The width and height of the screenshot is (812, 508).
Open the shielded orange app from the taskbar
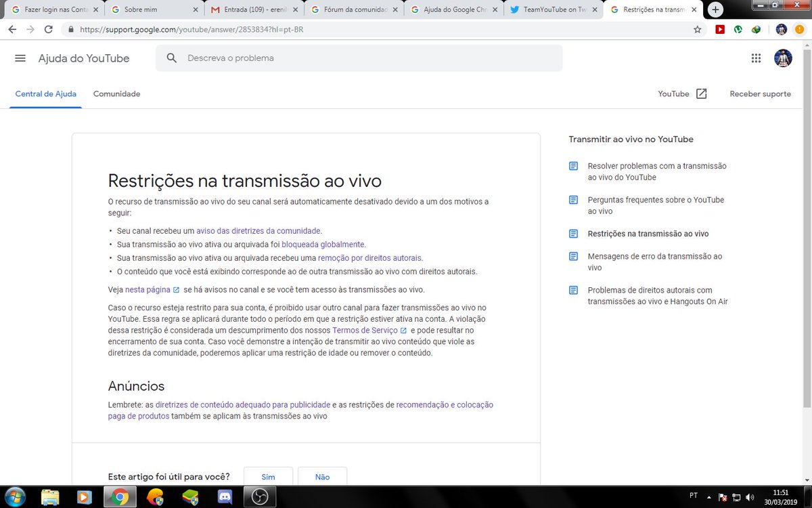pyautogui.click(x=155, y=496)
